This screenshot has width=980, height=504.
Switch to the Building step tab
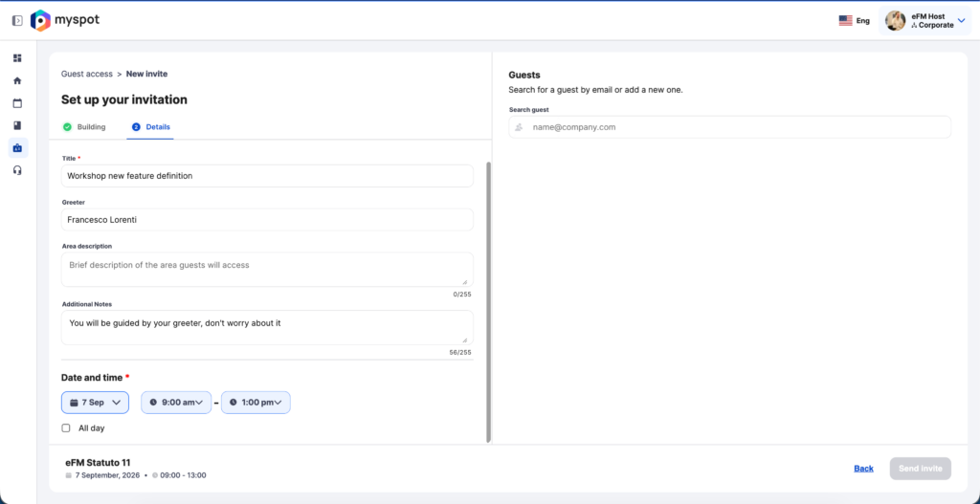(84, 127)
